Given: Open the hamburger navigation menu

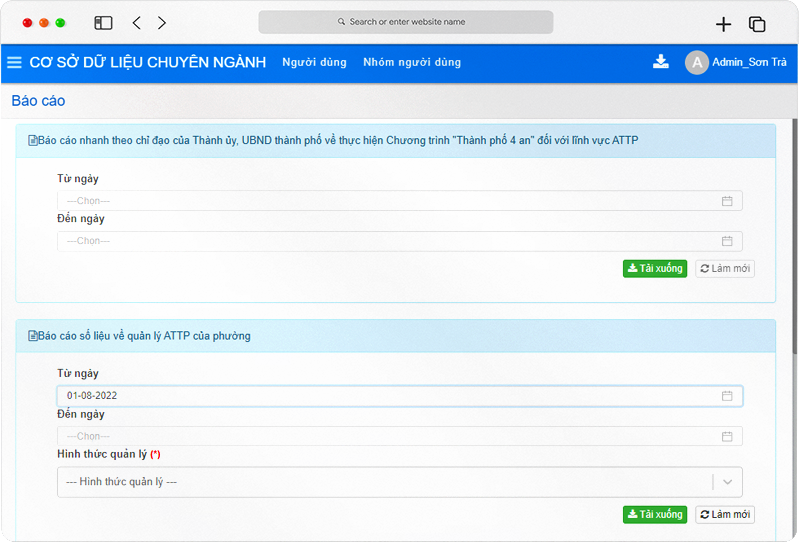Looking at the screenshot, I should pyautogui.click(x=14, y=62).
